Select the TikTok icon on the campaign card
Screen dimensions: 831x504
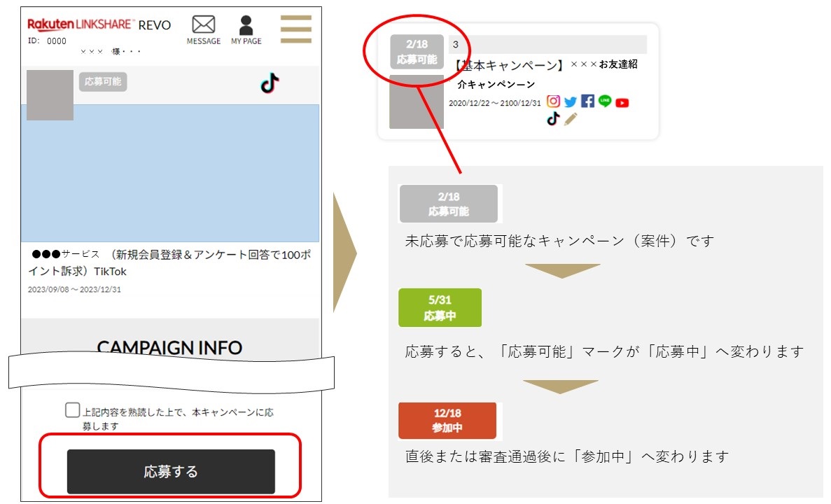click(x=554, y=118)
